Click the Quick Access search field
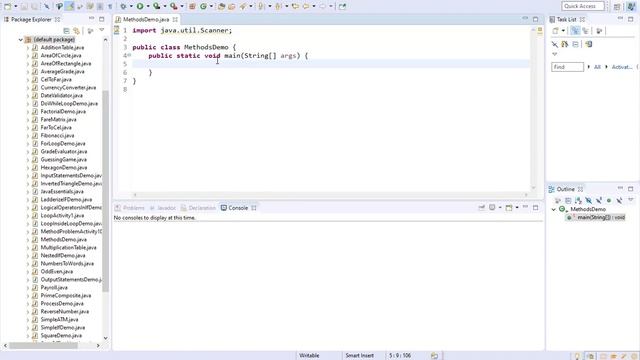 582,6
